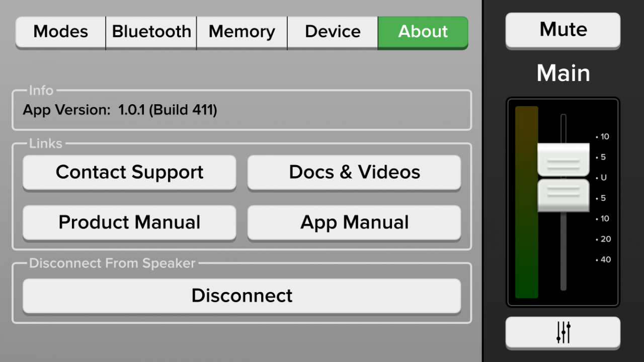Go to the Device tab

coord(333,32)
